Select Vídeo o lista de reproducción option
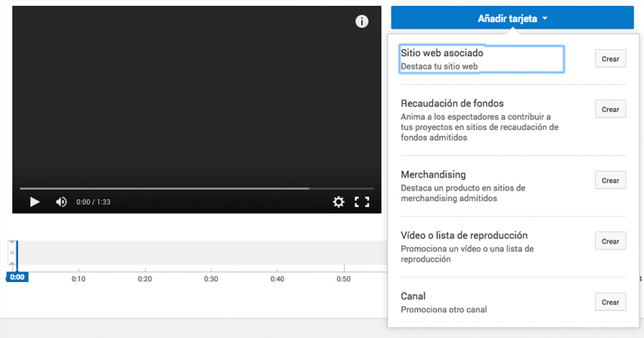Image resolution: width=644 pixels, height=338 pixels. 464,235
